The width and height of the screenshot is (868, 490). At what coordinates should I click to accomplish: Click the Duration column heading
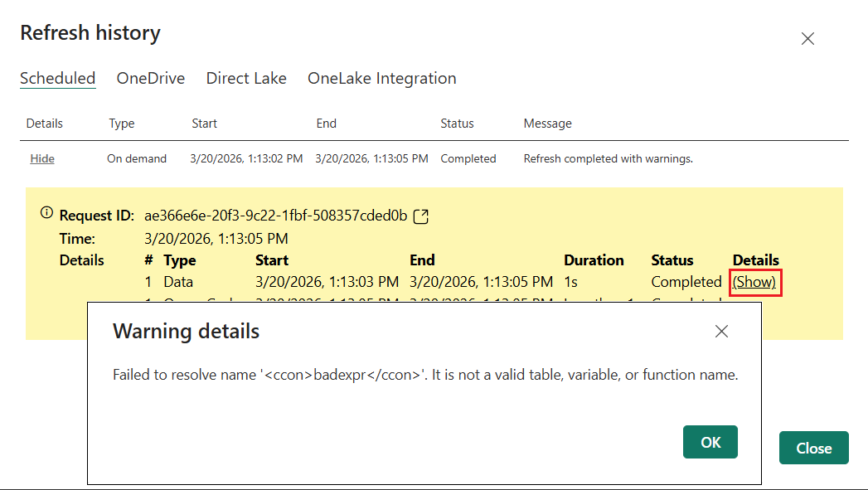coord(594,260)
